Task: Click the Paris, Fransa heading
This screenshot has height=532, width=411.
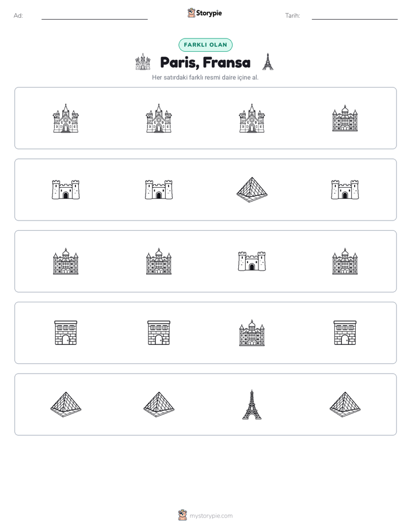Action: [205, 62]
